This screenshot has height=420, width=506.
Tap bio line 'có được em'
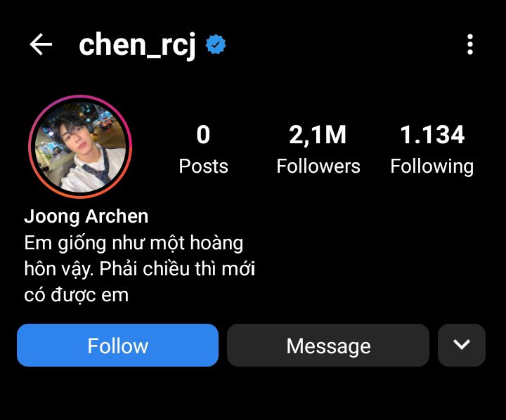pyautogui.click(x=77, y=295)
